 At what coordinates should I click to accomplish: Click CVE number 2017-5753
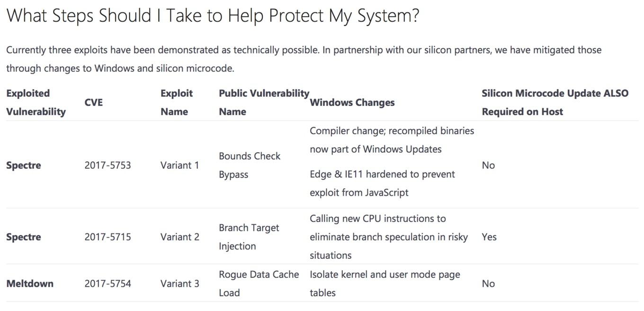108,165
